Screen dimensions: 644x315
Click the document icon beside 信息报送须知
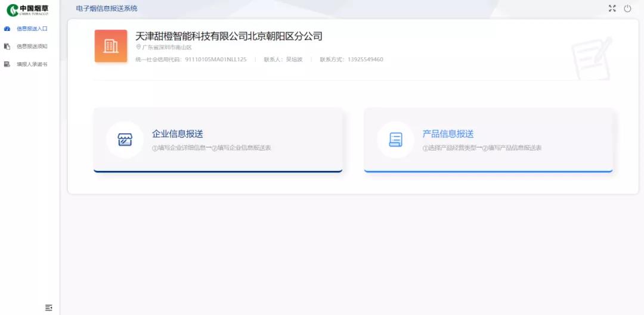point(7,46)
